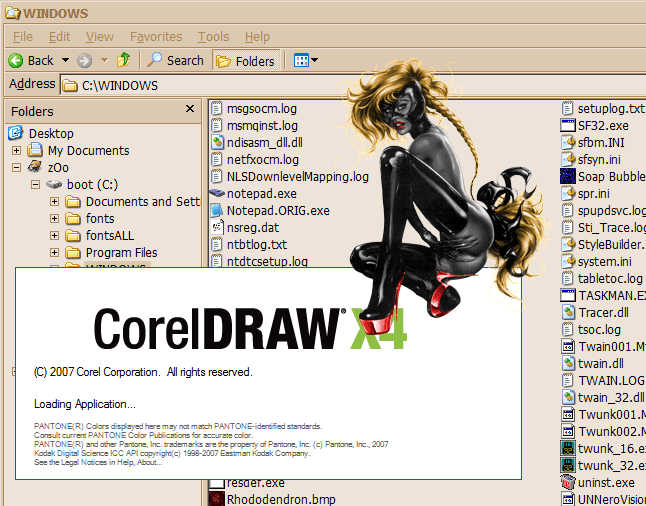Viewport: 646px width, 506px height.
Task: Select the Twunk001 file icon
Action: 568,414
